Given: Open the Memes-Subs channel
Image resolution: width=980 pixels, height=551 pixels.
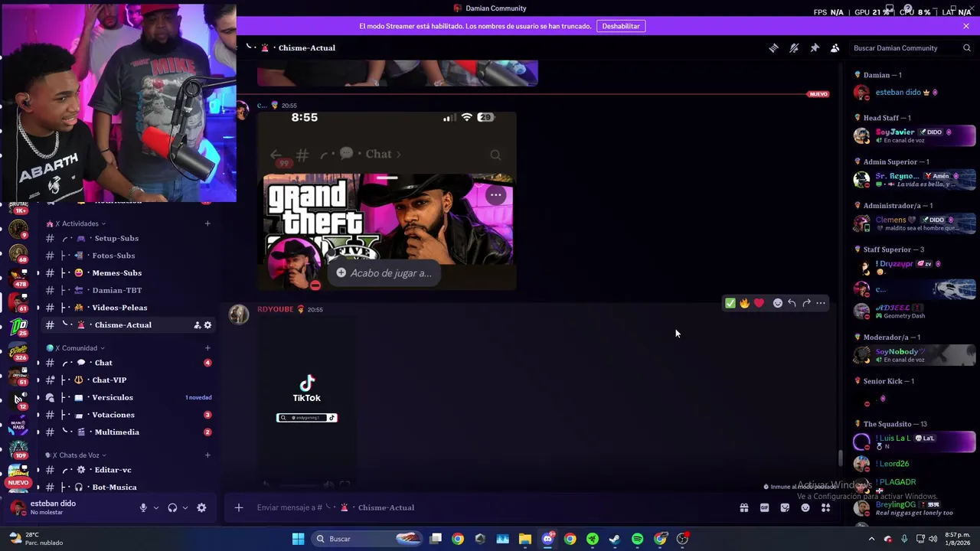Looking at the screenshot, I should pos(129,273).
